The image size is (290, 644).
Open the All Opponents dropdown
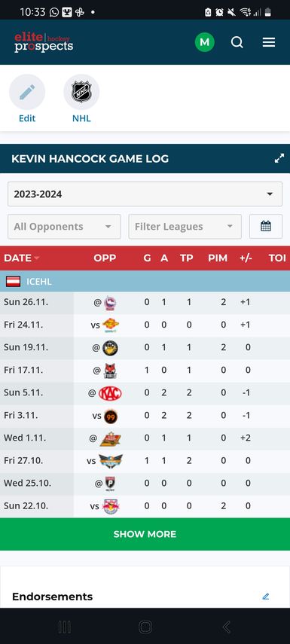point(64,226)
